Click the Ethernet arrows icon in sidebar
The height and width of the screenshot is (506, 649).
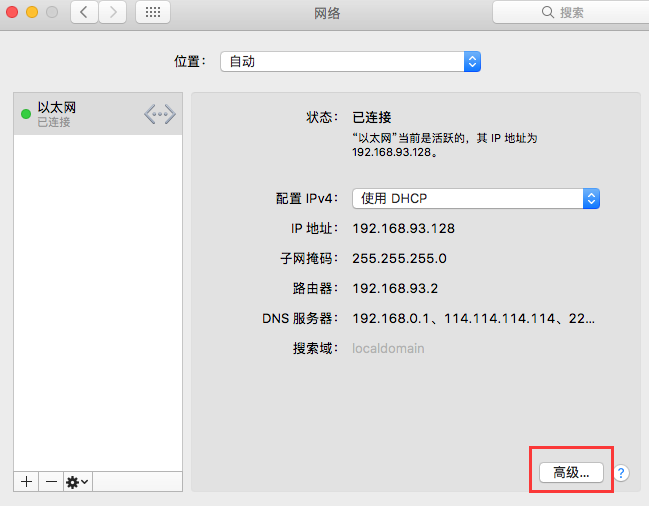[160, 114]
